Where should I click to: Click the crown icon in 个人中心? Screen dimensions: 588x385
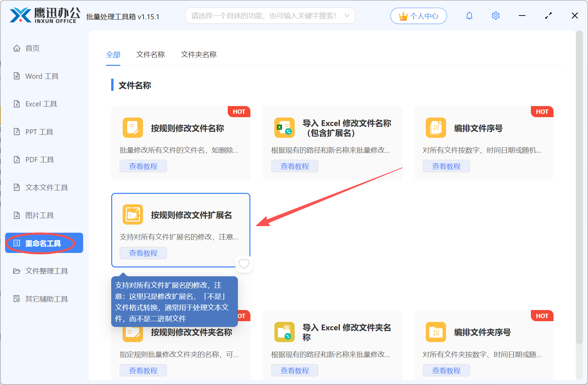[403, 16]
